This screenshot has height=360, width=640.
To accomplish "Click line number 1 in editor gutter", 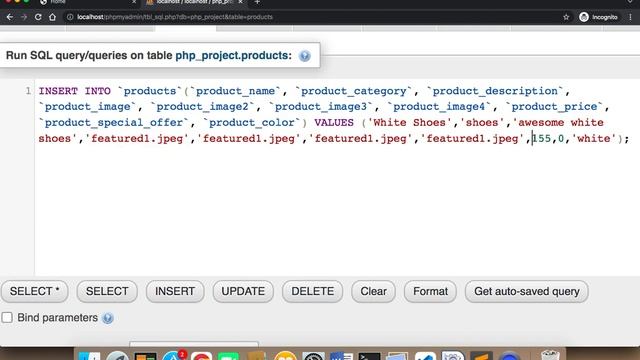I will (x=28, y=91).
